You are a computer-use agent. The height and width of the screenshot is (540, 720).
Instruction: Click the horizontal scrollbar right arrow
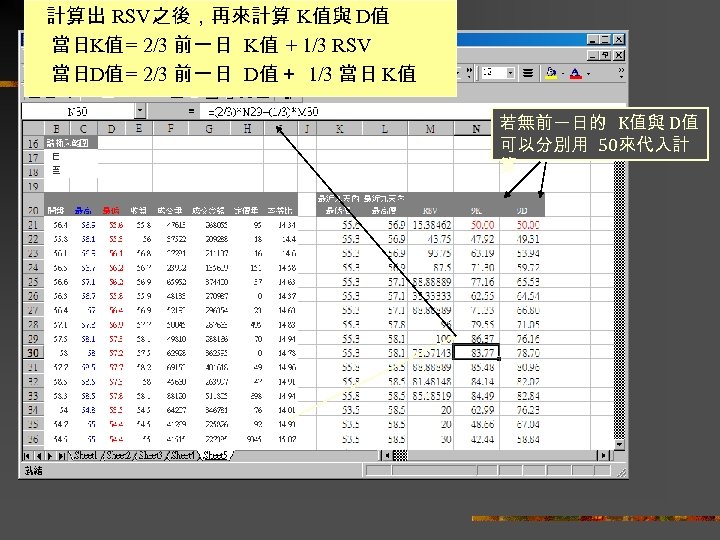(x=603, y=456)
